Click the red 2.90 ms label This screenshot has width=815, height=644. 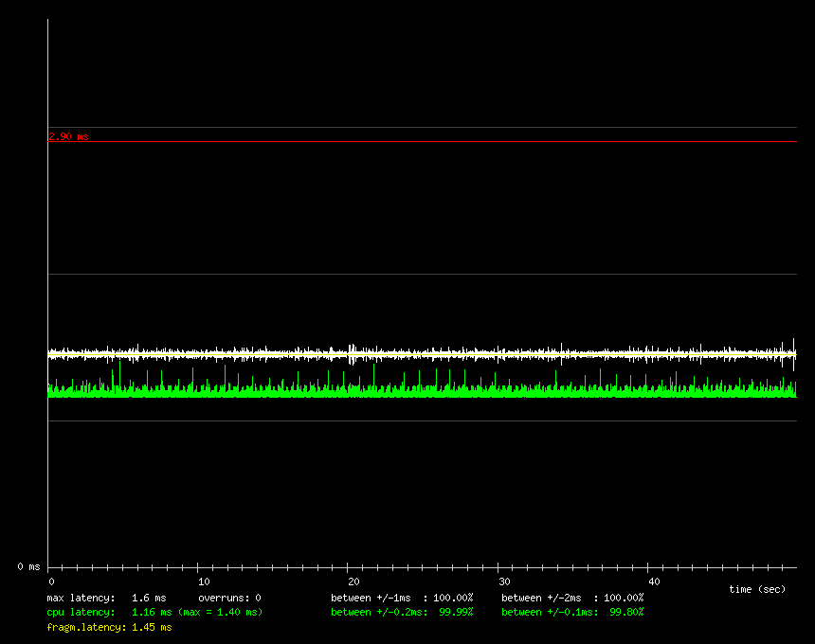tap(68, 136)
